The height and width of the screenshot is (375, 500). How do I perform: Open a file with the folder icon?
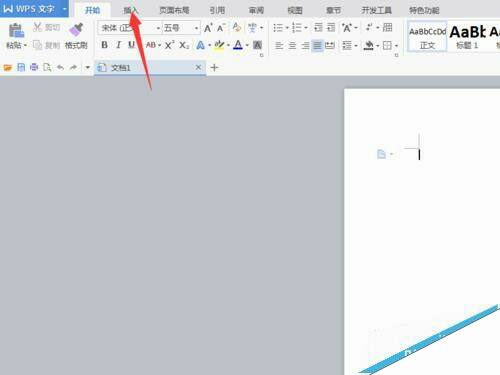click(x=8, y=68)
